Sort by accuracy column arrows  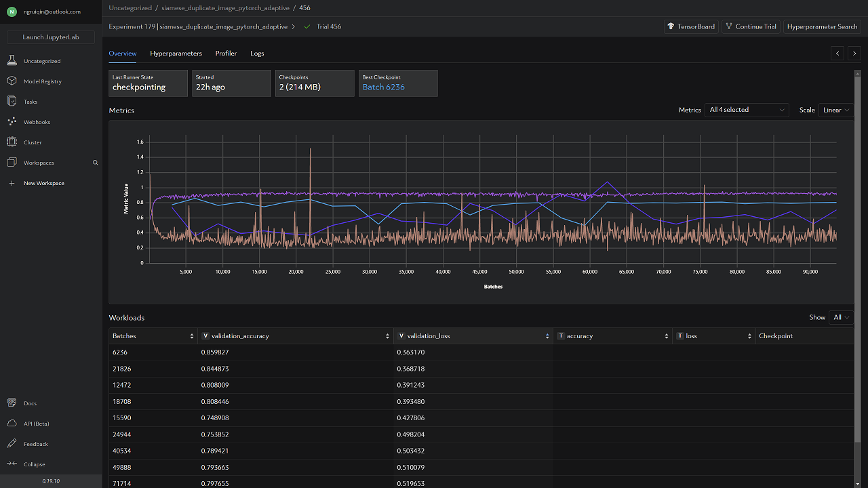coord(667,336)
